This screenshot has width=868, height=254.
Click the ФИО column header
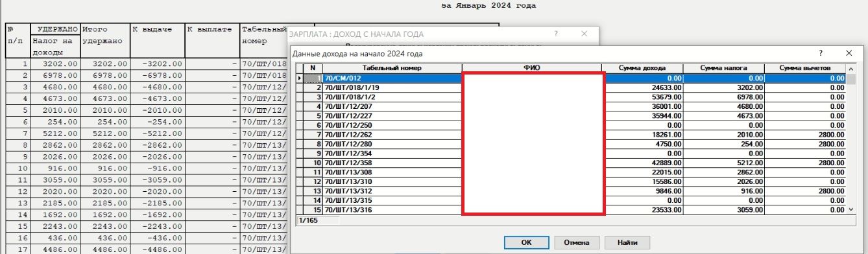tap(532, 68)
